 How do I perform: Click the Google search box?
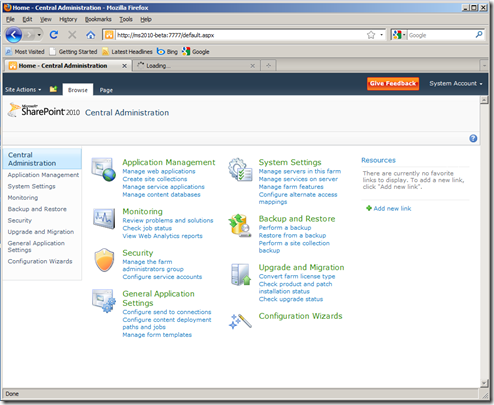coord(440,35)
